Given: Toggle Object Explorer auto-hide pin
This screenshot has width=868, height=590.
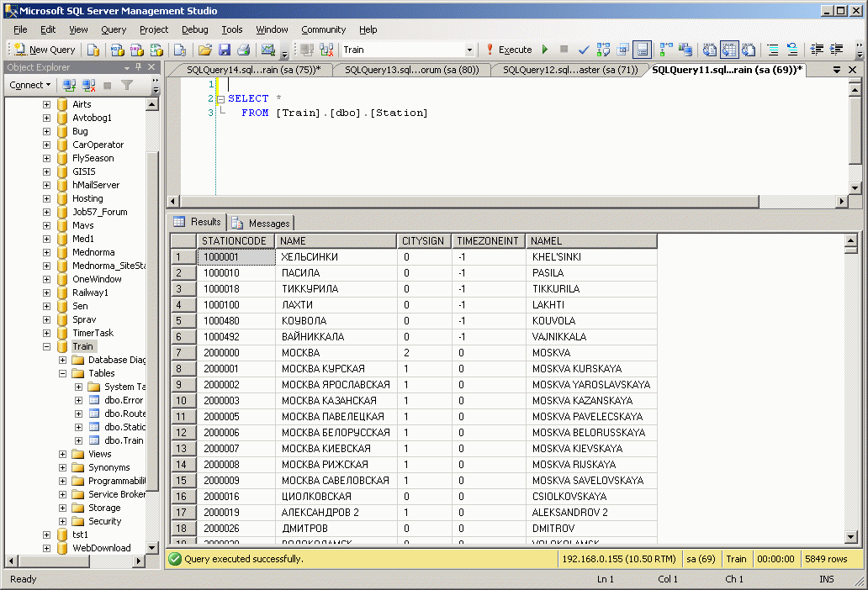Looking at the screenshot, I should (x=139, y=67).
